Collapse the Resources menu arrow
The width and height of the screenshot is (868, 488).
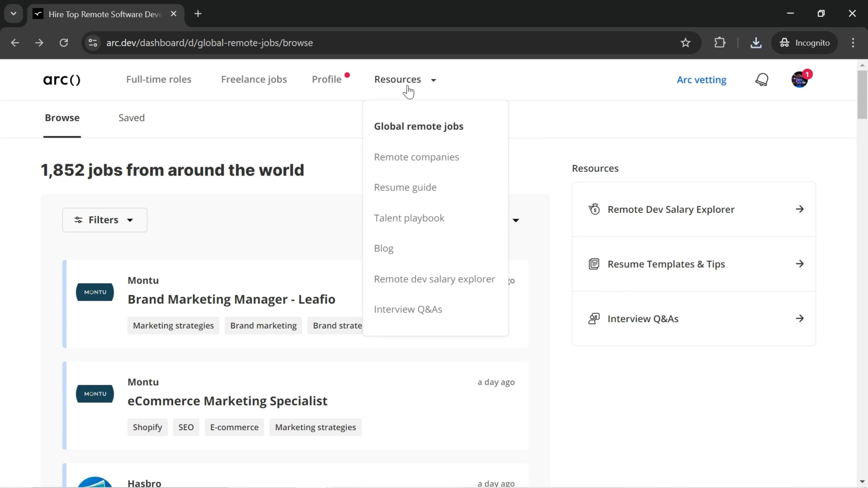433,80
